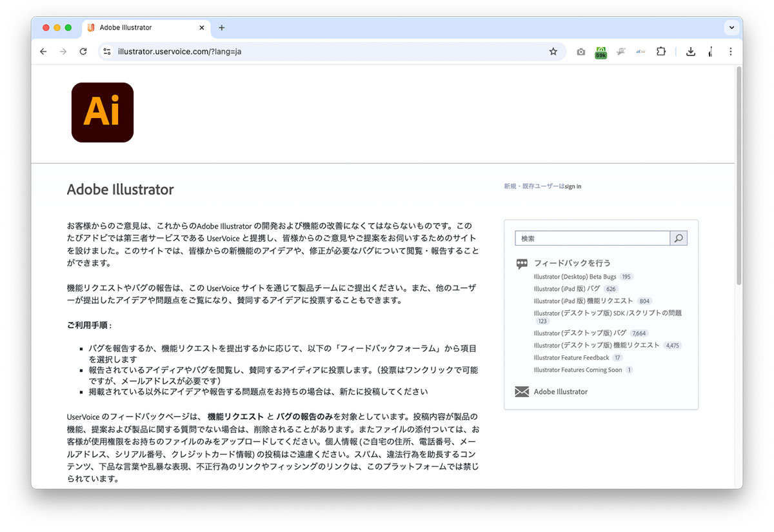Click the ご利用手順 heading text
Screen dimensions: 774x532
(89, 325)
